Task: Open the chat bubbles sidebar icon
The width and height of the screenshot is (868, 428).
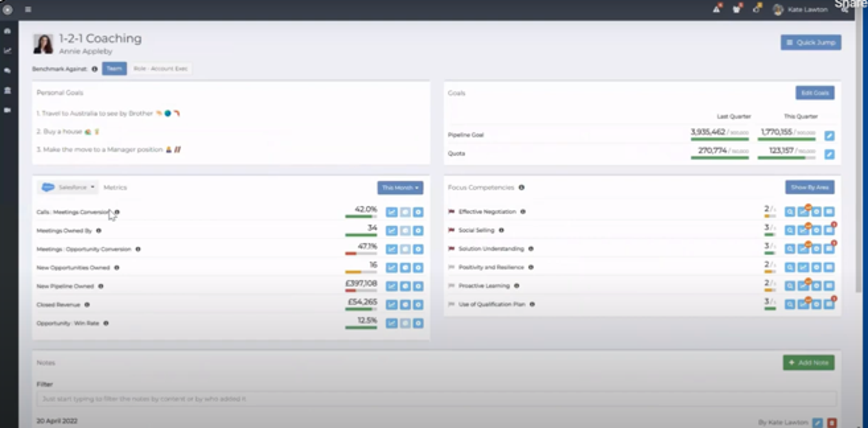Action: (x=8, y=71)
